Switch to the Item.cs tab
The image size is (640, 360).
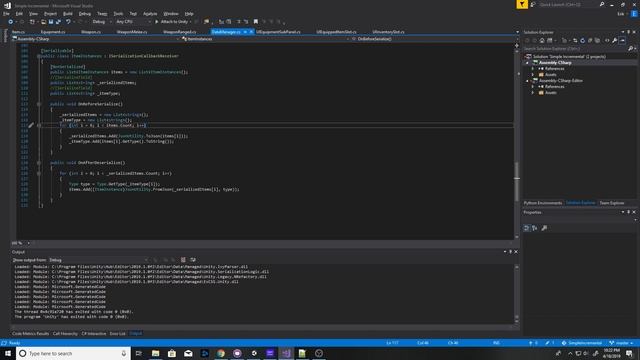point(18,32)
